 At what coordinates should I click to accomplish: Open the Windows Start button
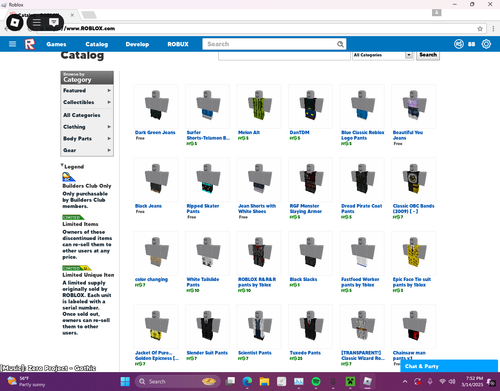point(125,381)
